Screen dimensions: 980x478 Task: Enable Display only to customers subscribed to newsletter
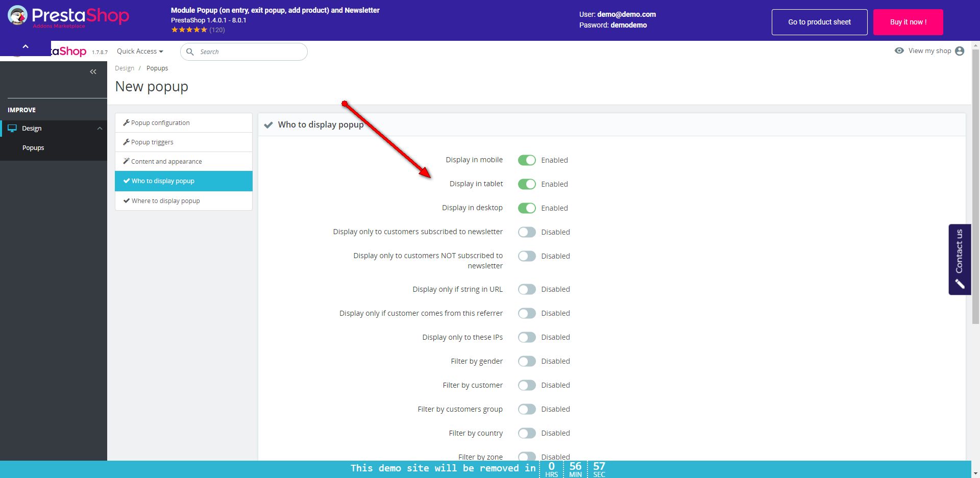pos(527,232)
